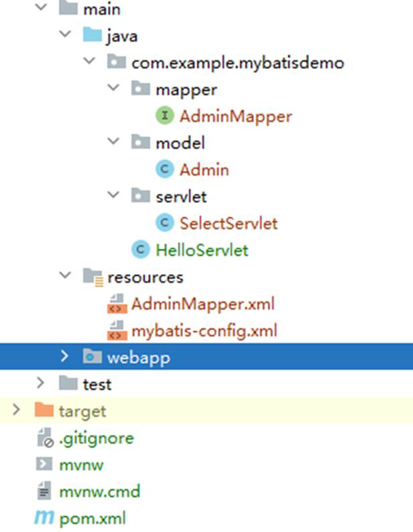Click the mapper package icon
The height and width of the screenshot is (532, 413).
(141, 88)
